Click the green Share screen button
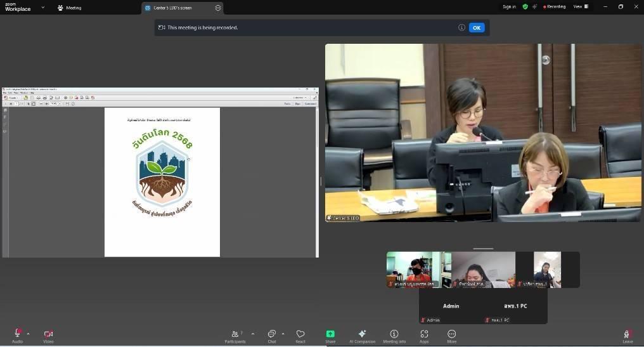 [330, 334]
